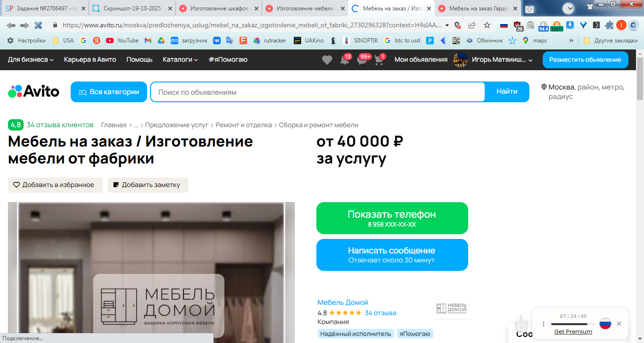Viewport: 644px width, 343px height.
Task: Click the Avito logo
Action: click(33, 91)
